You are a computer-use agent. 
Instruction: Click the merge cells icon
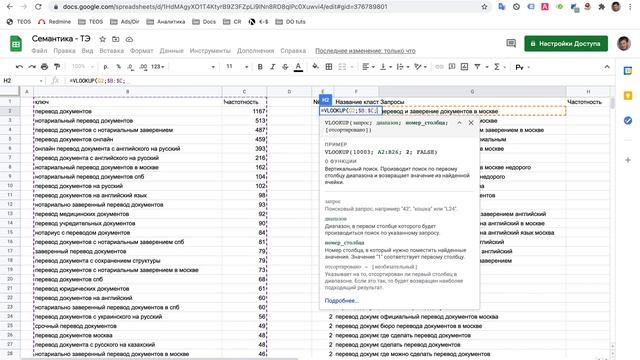coord(342,67)
